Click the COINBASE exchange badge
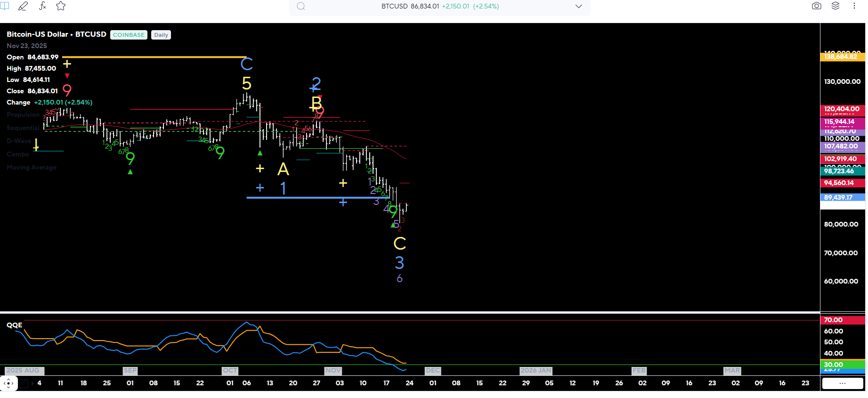Image resolution: width=868 pixels, height=398 pixels. 129,35
